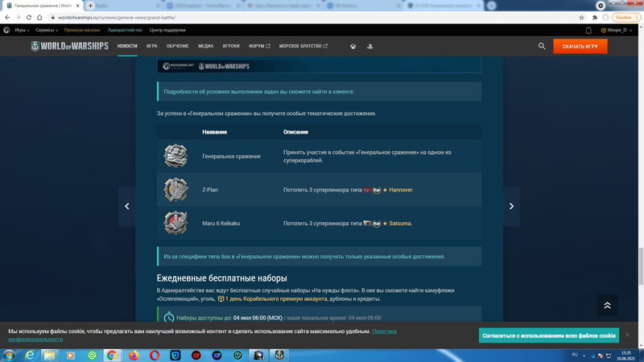Open the Hannover ship link

(400, 190)
